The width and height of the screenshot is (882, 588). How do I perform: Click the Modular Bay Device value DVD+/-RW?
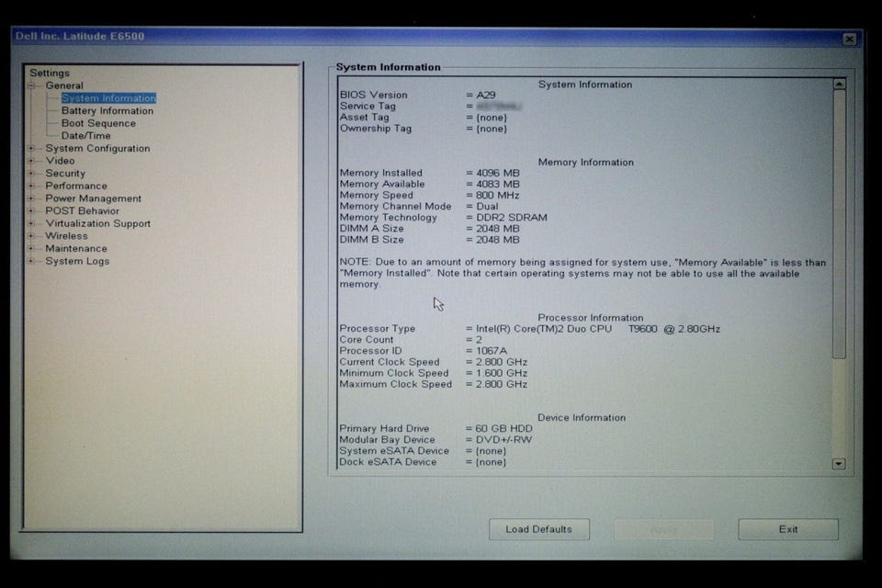(503, 439)
